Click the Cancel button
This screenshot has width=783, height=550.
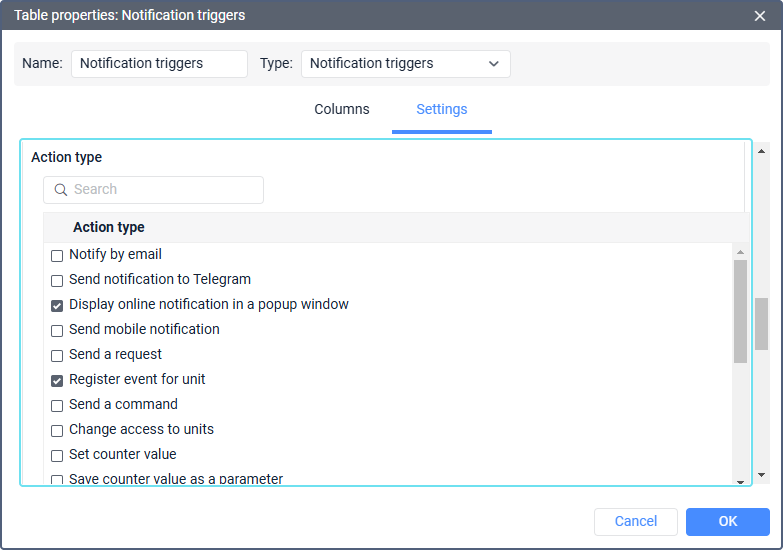click(x=636, y=522)
